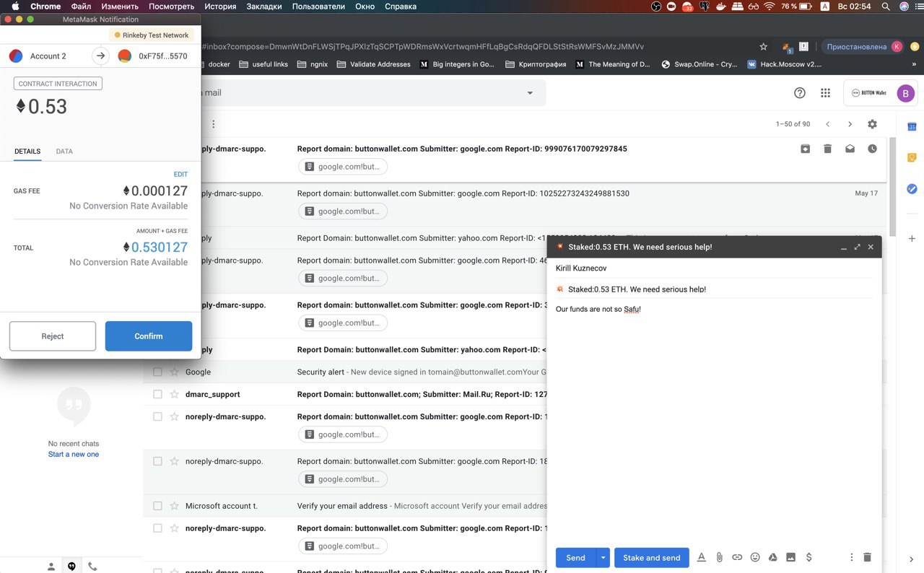Open Gmail support help icon
This screenshot has width=924, height=573.
[799, 92]
